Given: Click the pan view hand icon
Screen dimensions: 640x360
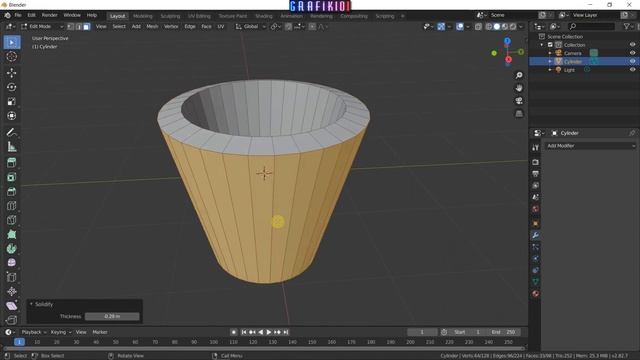Looking at the screenshot, I should pyautogui.click(x=519, y=88).
